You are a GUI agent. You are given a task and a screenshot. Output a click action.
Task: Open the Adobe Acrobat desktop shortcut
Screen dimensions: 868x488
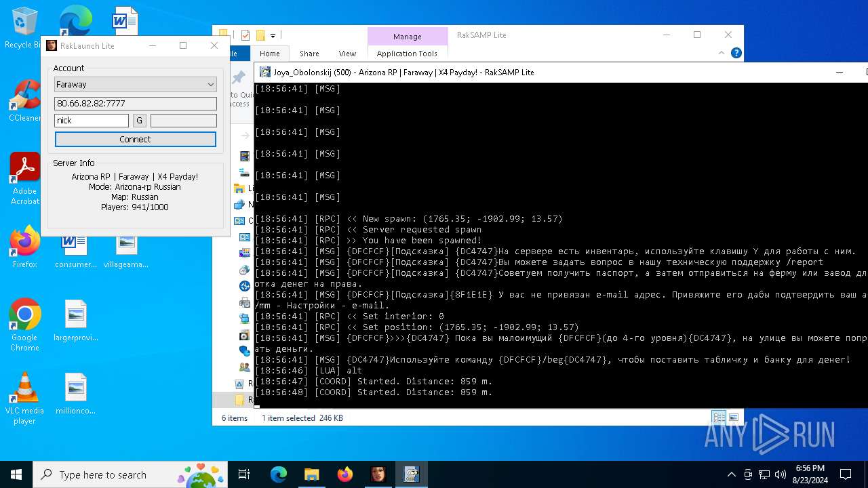pyautogui.click(x=24, y=179)
